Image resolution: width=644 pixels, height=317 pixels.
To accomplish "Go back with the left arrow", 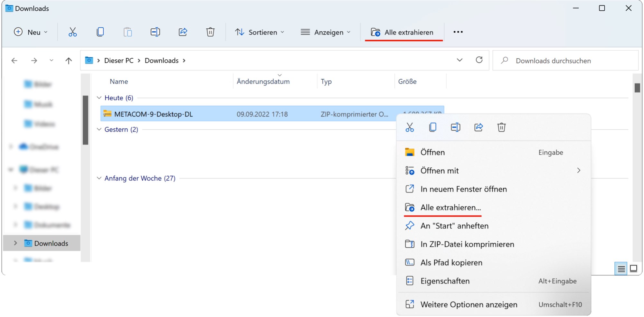I will tap(14, 61).
